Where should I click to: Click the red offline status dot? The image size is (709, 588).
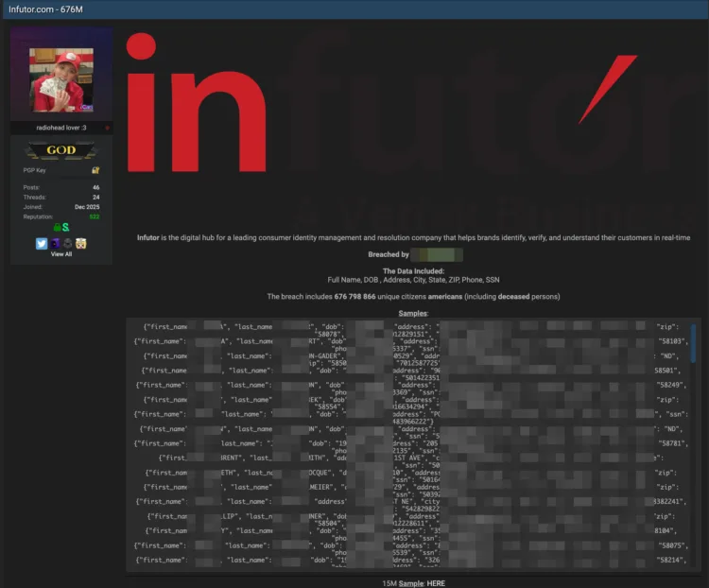click(x=107, y=128)
